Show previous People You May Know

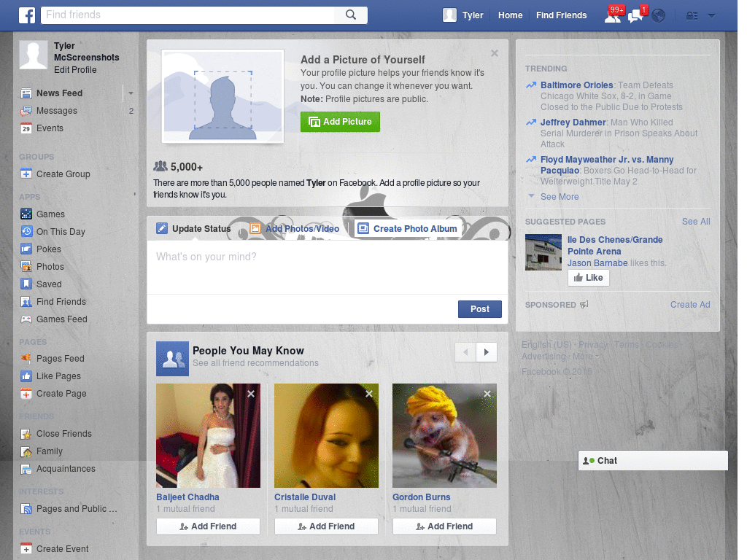pos(465,352)
